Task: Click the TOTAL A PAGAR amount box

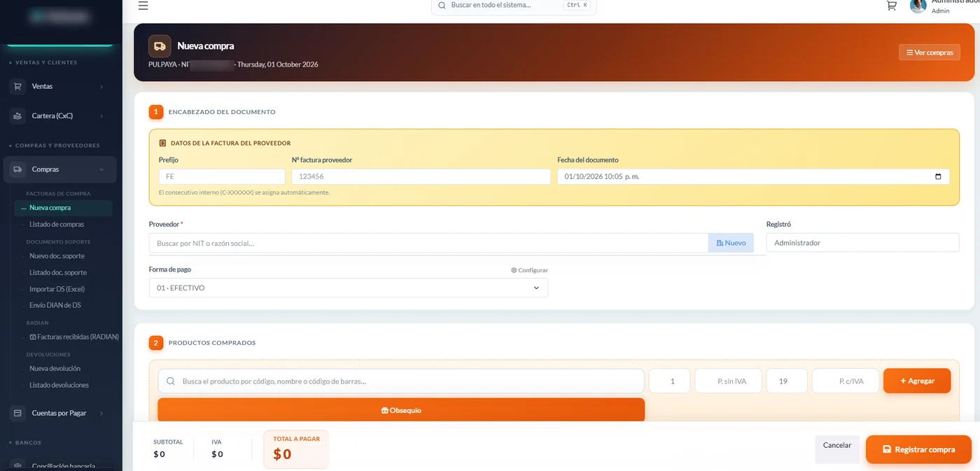Action: (x=296, y=449)
